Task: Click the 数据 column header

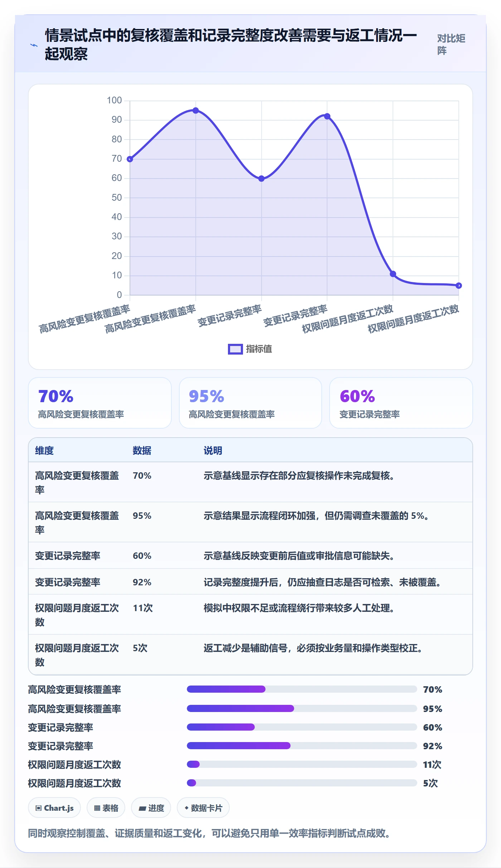Action: 142,450
